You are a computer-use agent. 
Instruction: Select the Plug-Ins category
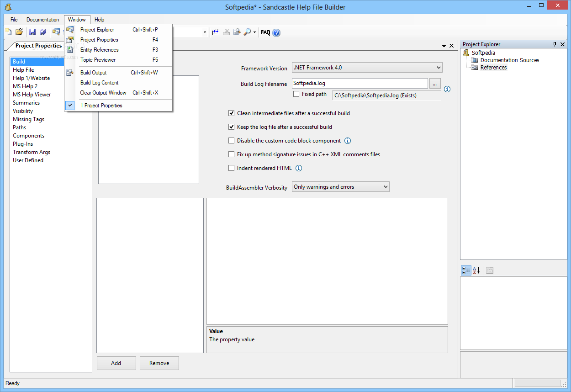click(x=23, y=144)
